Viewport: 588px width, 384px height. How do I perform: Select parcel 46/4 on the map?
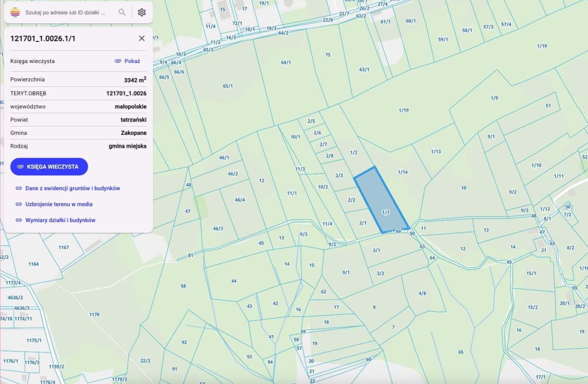coord(240,200)
